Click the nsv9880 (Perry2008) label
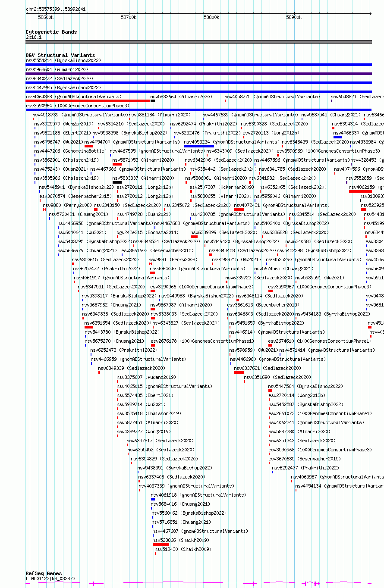The image size is (384, 588). click(67, 205)
